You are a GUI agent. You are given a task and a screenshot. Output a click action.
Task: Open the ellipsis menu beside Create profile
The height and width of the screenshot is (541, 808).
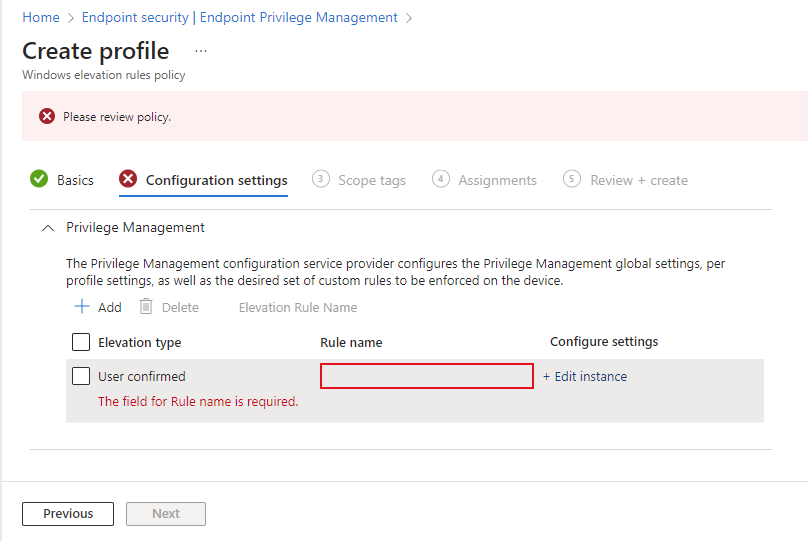click(x=201, y=51)
